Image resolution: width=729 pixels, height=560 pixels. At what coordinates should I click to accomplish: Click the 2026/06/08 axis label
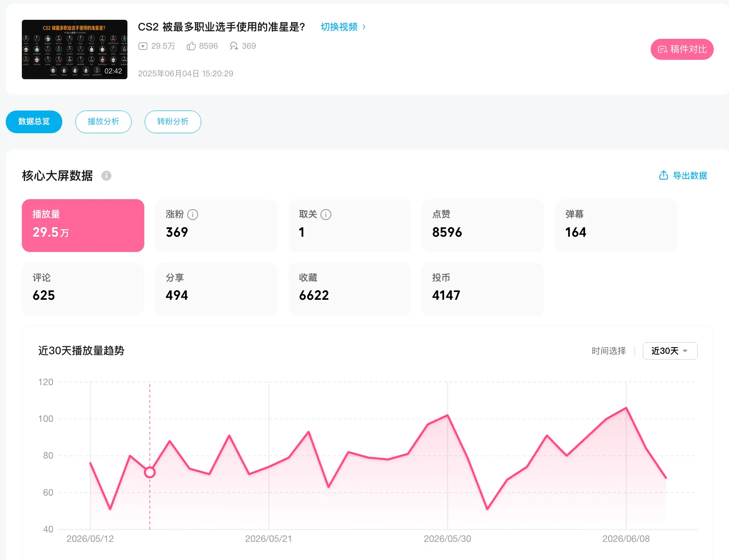626,539
